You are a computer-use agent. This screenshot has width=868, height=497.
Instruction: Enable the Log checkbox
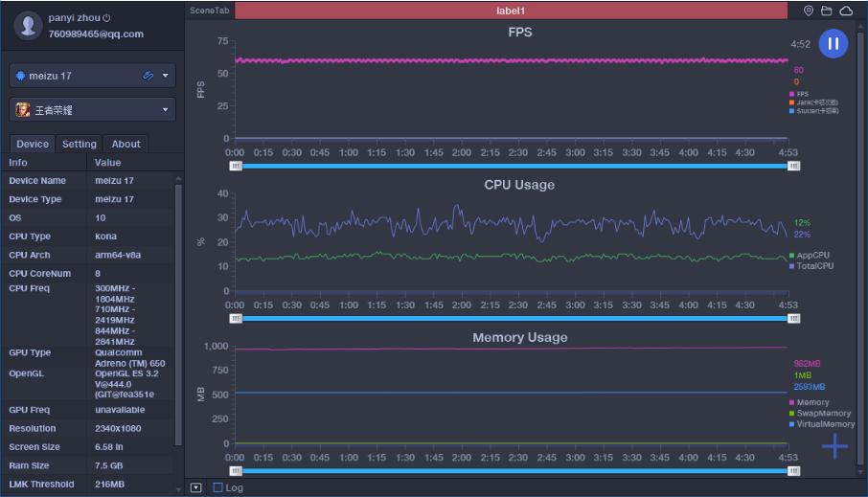point(217,487)
